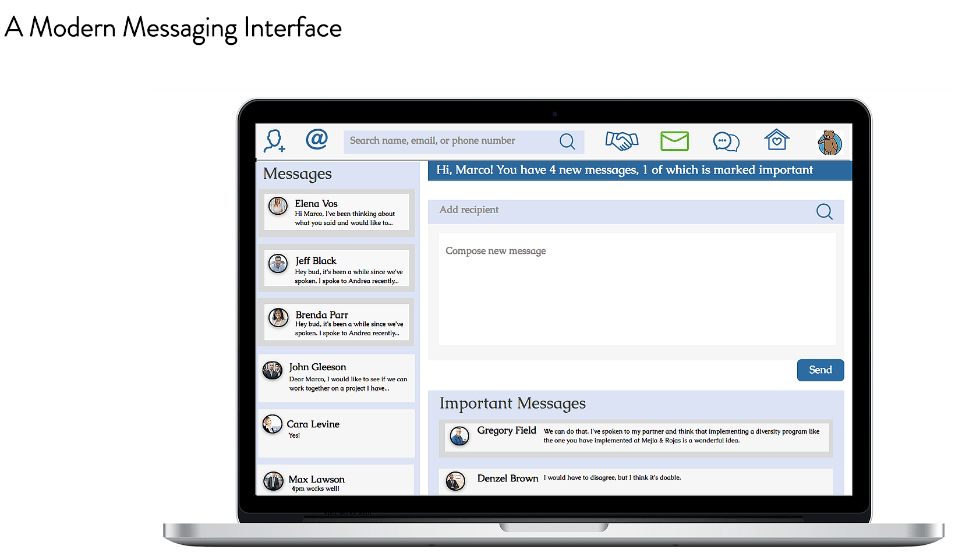Image resolution: width=962 pixels, height=560 pixels.
Task: Focus the Search name, email, or phone field
Action: [464, 141]
